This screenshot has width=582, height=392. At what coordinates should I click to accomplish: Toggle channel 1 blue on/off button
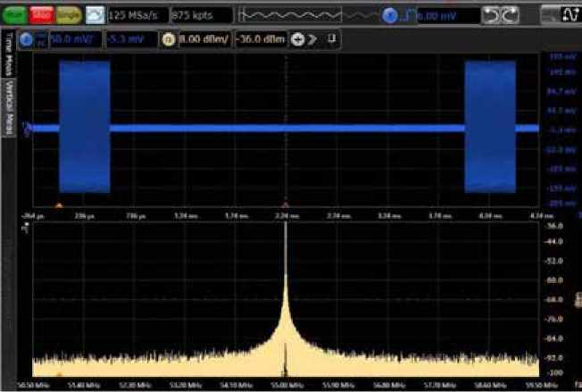point(24,40)
